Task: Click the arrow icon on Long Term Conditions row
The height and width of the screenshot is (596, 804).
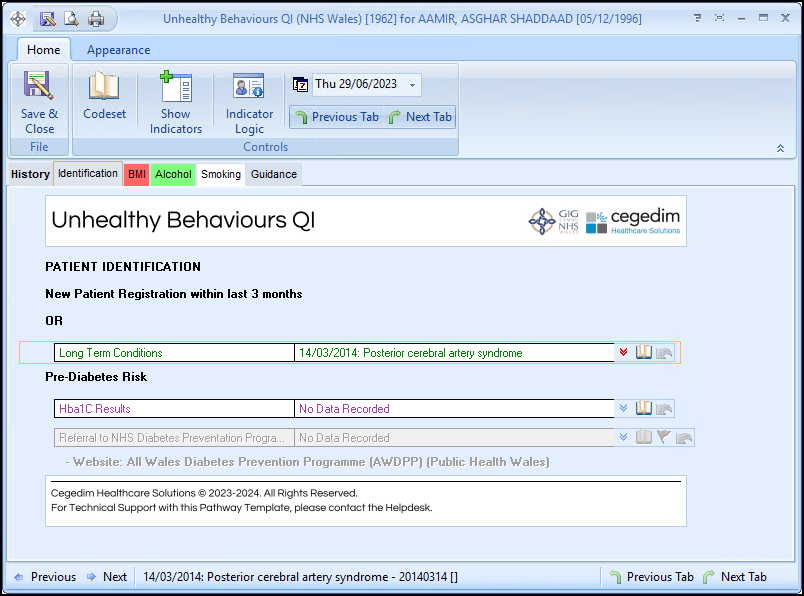Action: pyautogui.click(x=665, y=352)
